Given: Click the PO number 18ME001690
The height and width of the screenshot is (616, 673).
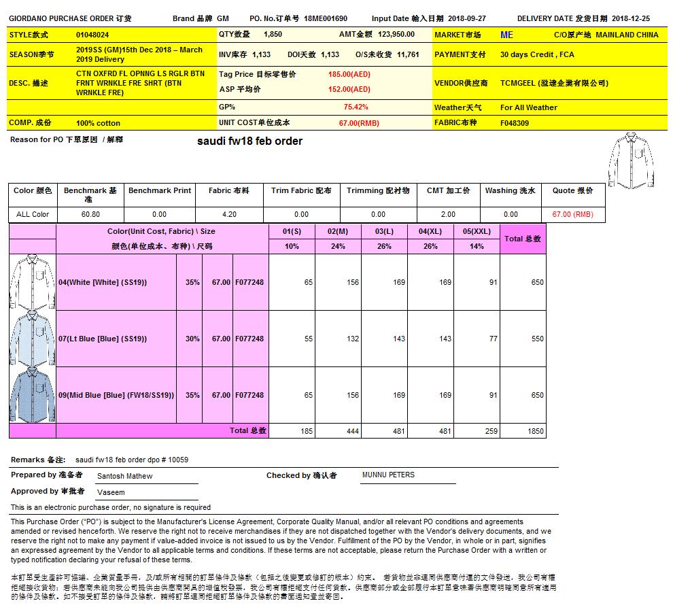Looking at the screenshot, I should coord(326,19).
